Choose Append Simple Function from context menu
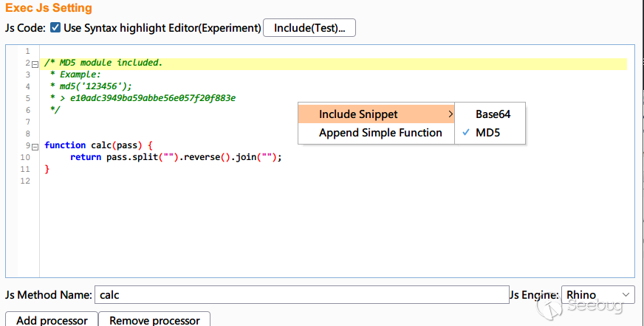The image size is (644, 326). click(380, 133)
